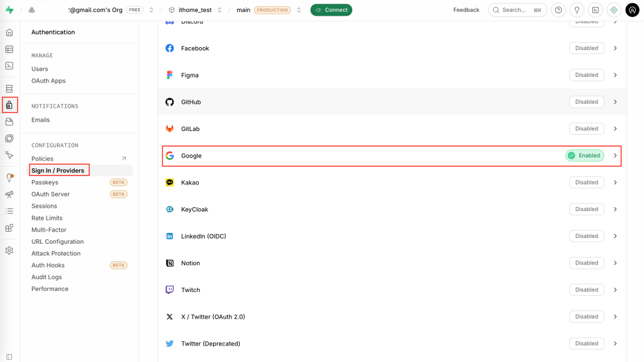Screen dimensions: 644x362
Task: Expand the Kakao provider row chevron
Action: tap(615, 182)
